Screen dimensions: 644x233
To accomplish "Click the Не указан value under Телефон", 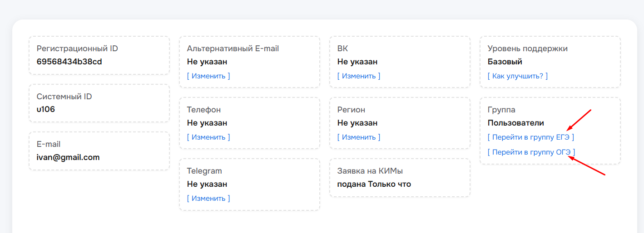I will (207, 123).
